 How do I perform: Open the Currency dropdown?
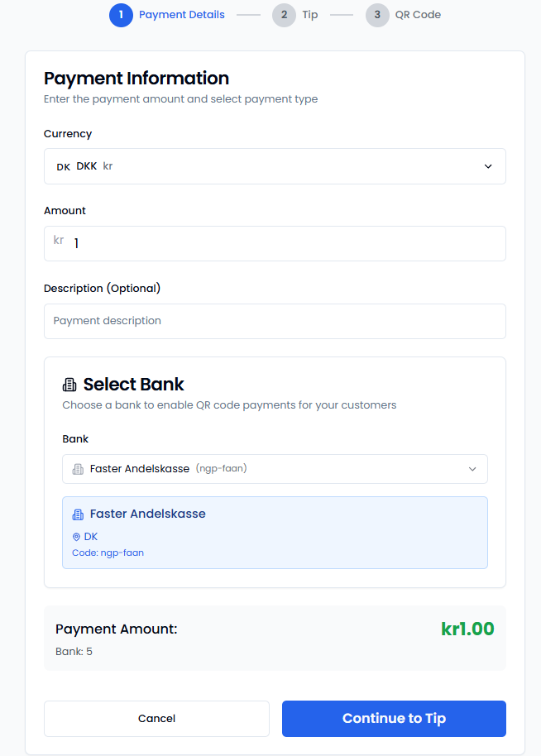pos(275,165)
